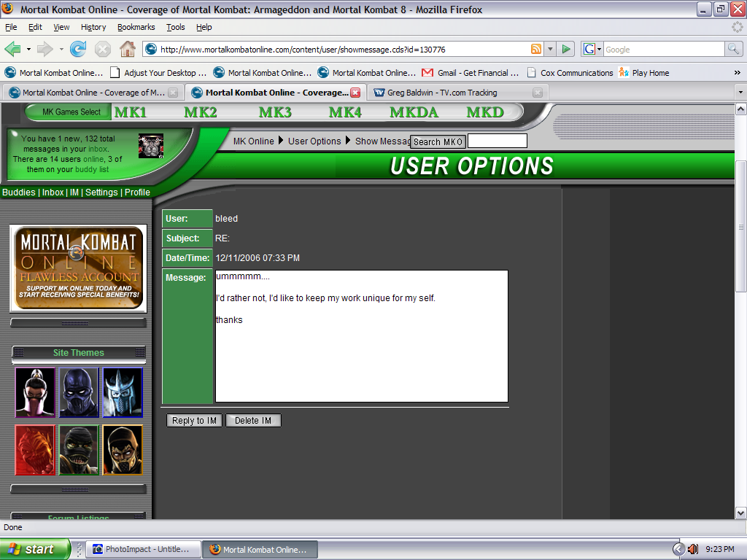The height and width of the screenshot is (560, 747).
Task: Open the IM link
Action: (x=74, y=192)
